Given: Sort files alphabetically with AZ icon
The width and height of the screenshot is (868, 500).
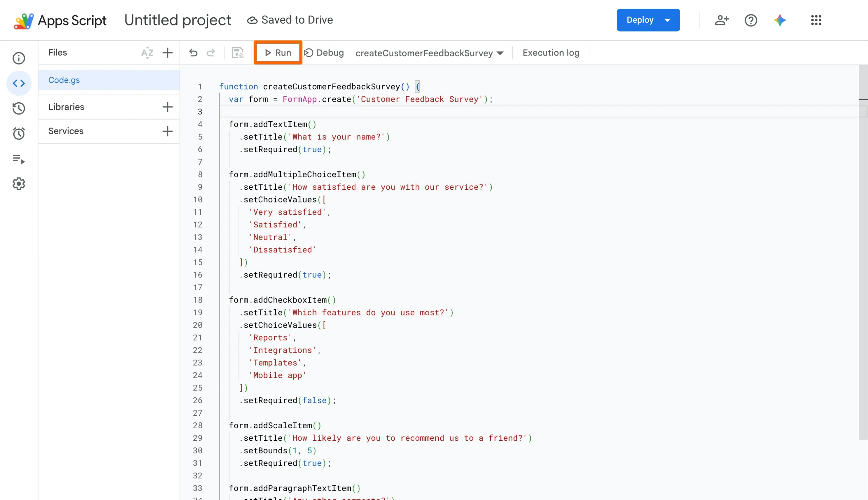Looking at the screenshot, I should tap(147, 53).
